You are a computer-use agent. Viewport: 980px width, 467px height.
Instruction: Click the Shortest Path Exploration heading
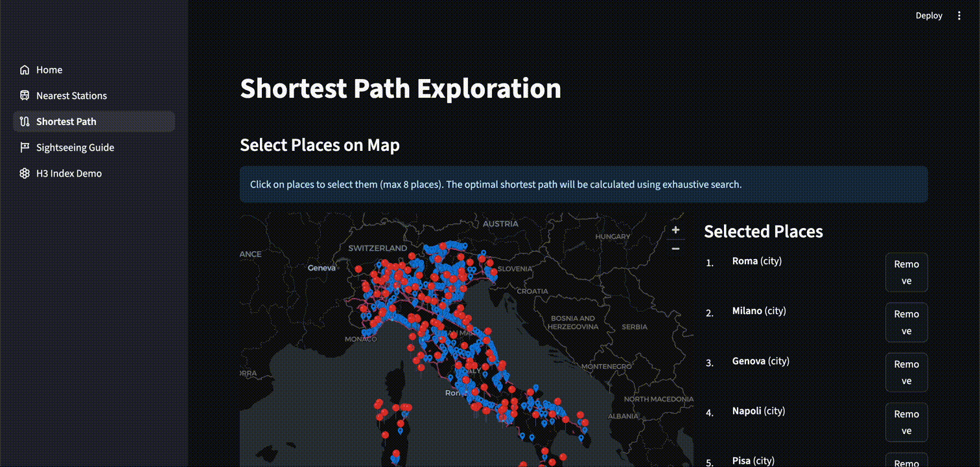tap(401, 88)
